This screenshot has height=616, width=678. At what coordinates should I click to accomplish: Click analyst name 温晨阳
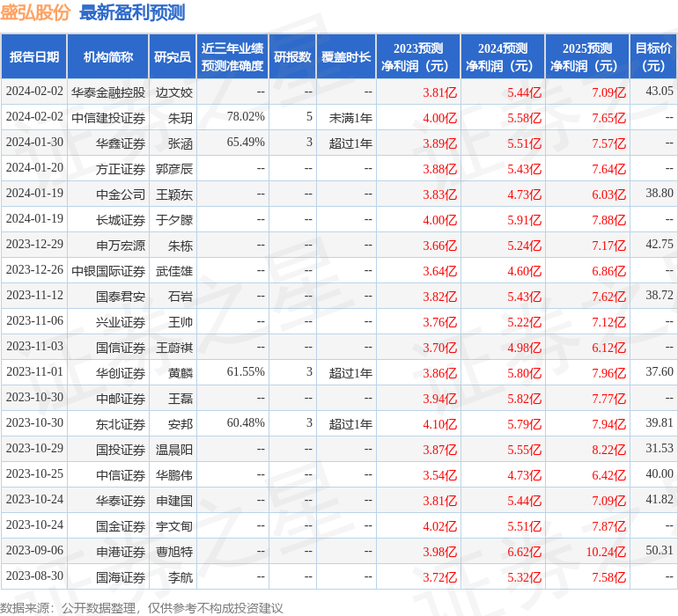tap(174, 449)
